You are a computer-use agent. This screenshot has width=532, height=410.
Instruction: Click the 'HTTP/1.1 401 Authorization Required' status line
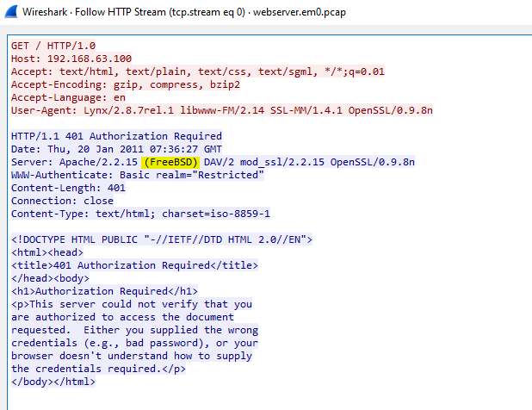pyautogui.click(x=116, y=136)
